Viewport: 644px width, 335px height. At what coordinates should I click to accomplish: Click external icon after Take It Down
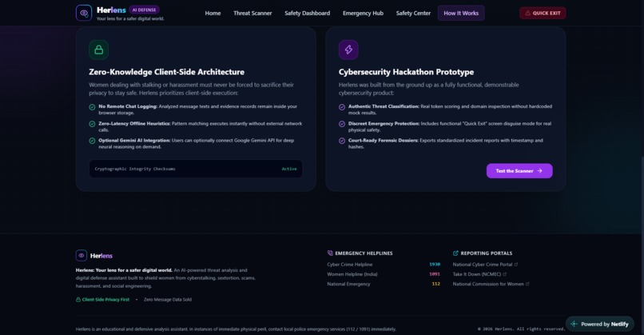pos(505,274)
